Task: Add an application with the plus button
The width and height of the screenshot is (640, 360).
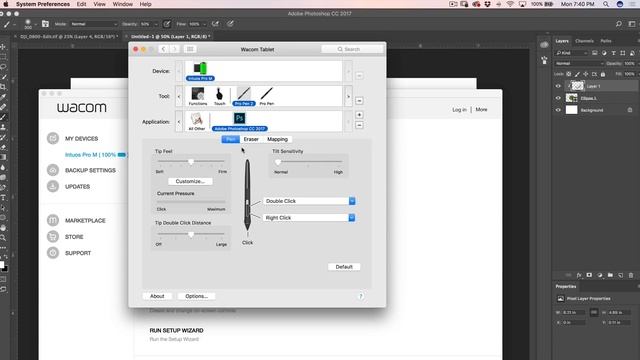Action: pos(359,115)
